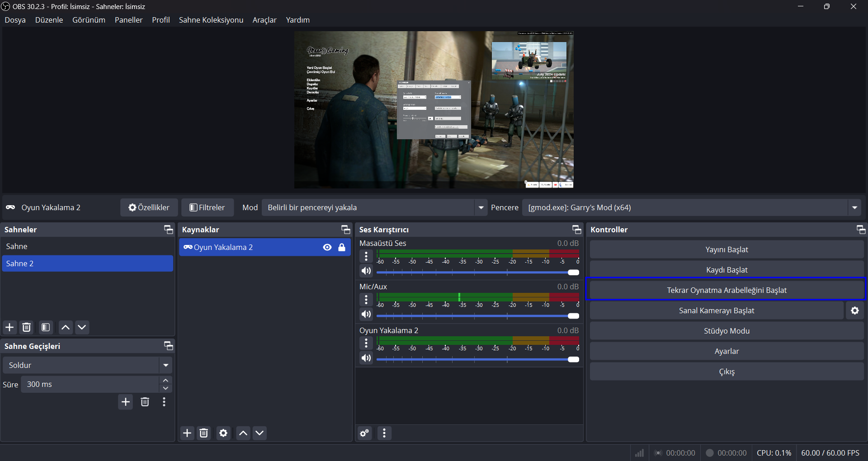Viewport: 868px width, 461px height.
Task: Undock the Sahneler panel
Action: pyautogui.click(x=168, y=230)
